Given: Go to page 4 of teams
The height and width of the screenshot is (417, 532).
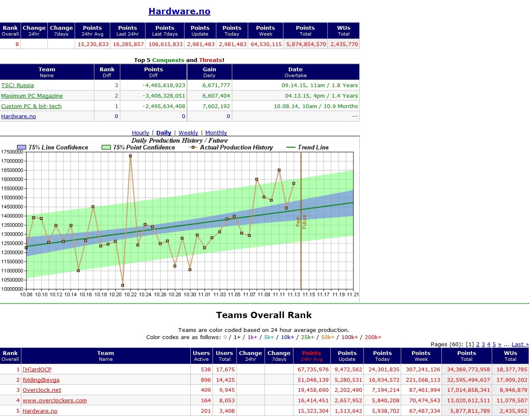Looking at the screenshot, I should [x=488, y=344].
